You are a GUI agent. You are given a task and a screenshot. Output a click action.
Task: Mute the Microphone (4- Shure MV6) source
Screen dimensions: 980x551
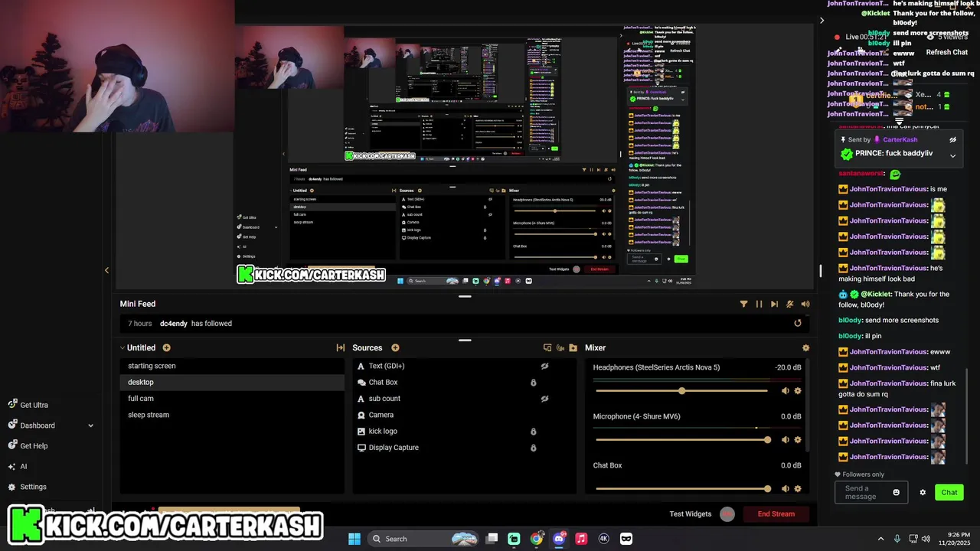point(785,440)
